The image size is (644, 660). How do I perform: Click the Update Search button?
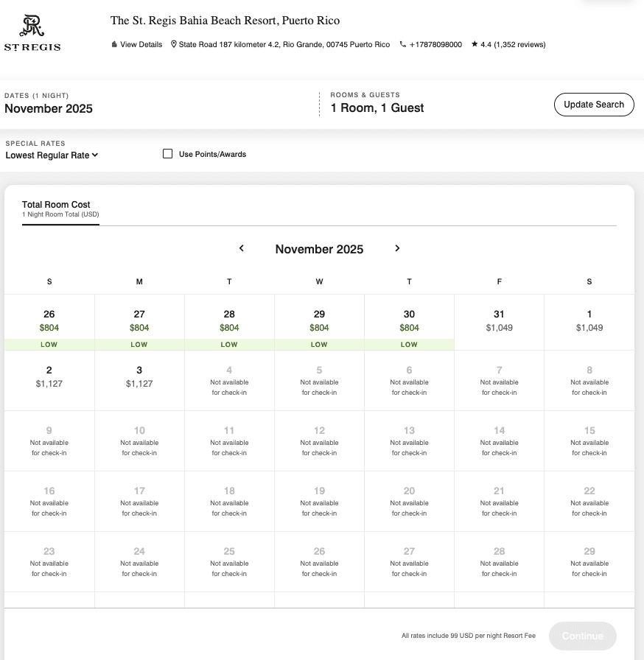[594, 105]
